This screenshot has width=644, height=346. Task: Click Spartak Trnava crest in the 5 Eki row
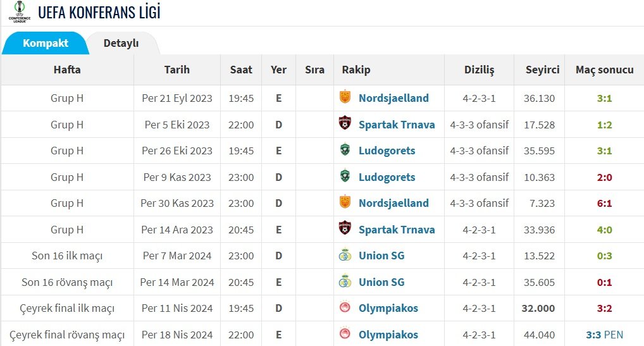(345, 123)
